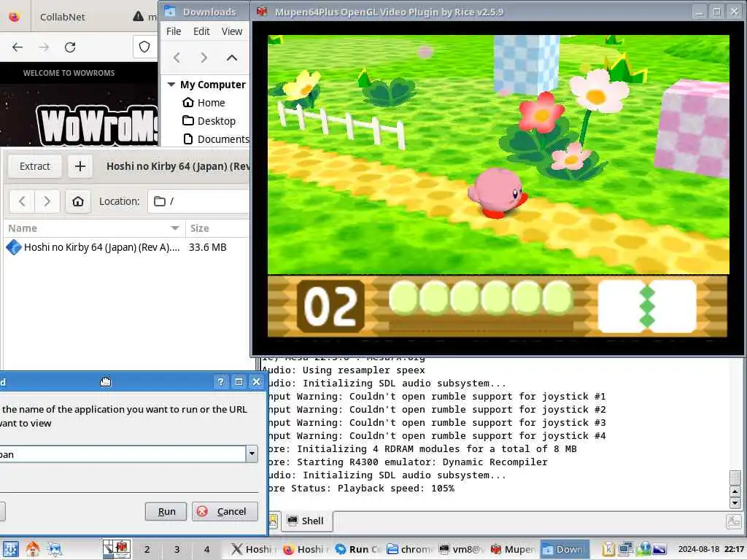Click back arrow in Downloads file manager

point(177,58)
